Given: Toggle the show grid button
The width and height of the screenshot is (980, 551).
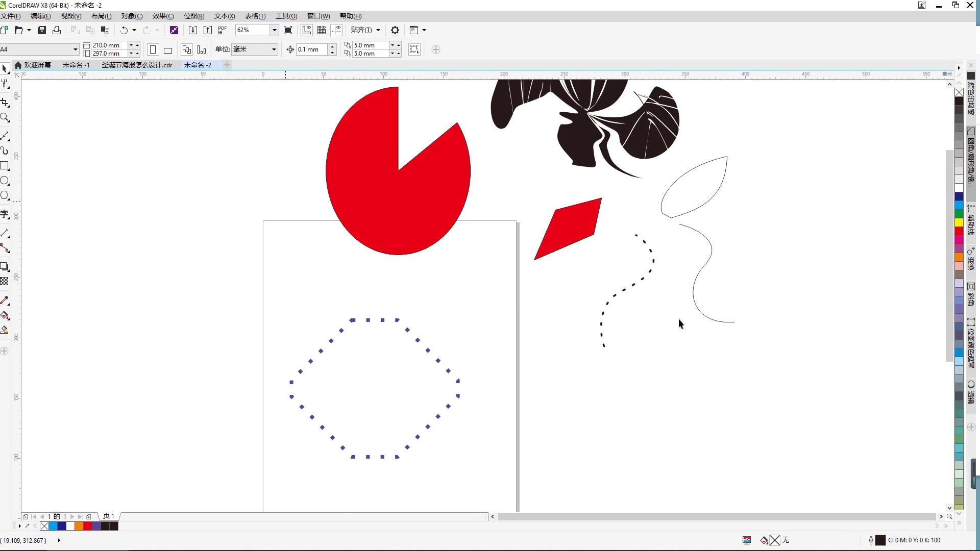Looking at the screenshot, I should tap(322, 30).
